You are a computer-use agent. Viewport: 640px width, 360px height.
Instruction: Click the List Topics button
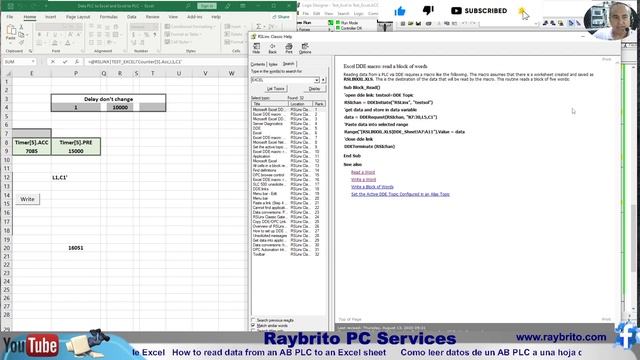[x=276, y=89]
